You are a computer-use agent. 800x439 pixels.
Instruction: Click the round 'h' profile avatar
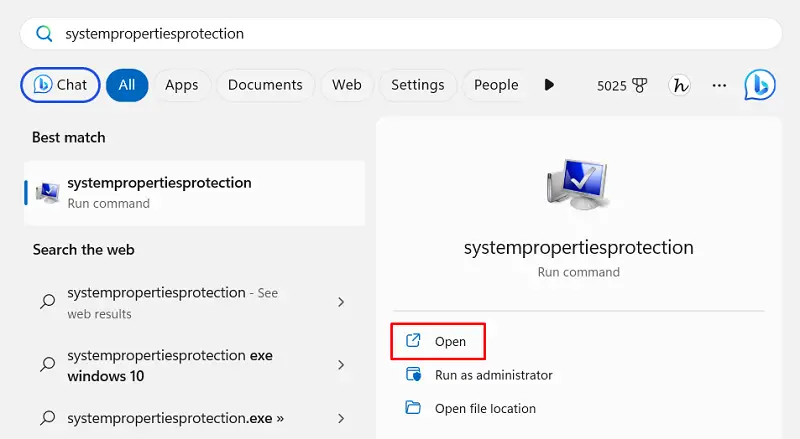[x=680, y=85]
